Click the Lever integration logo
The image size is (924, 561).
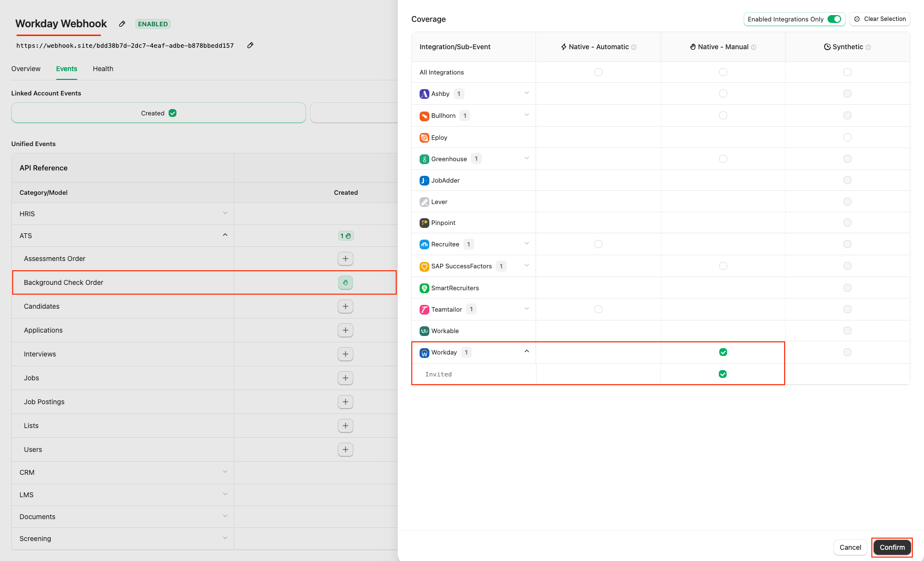click(424, 202)
